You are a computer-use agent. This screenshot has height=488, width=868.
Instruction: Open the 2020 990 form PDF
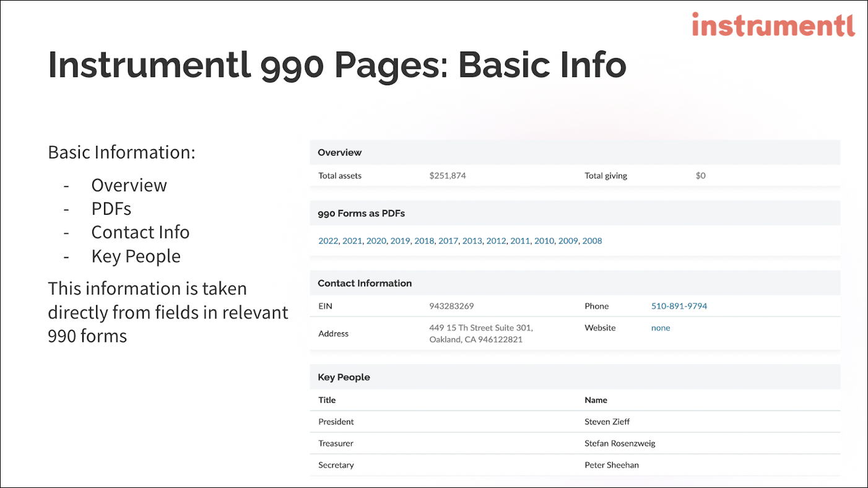(376, 241)
